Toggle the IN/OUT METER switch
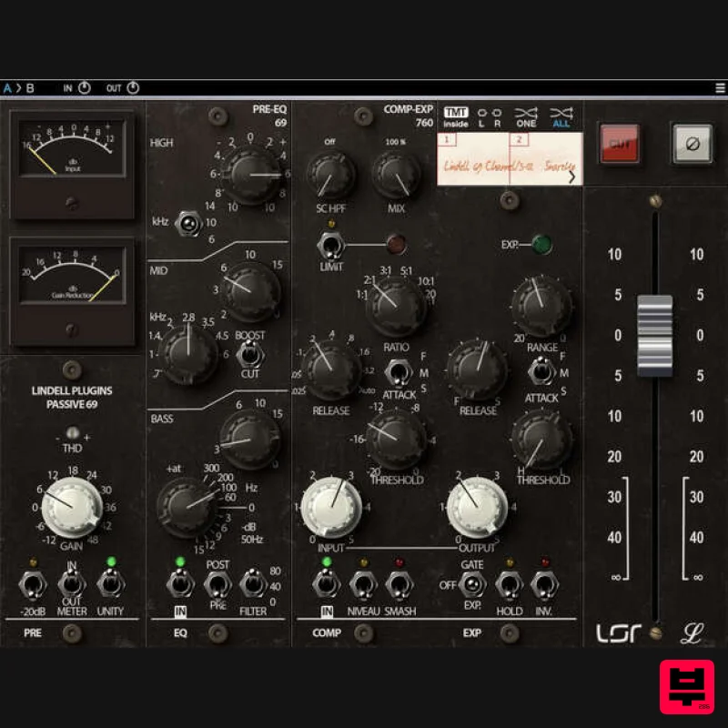The height and width of the screenshot is (728, 728). tap(72, 586)
